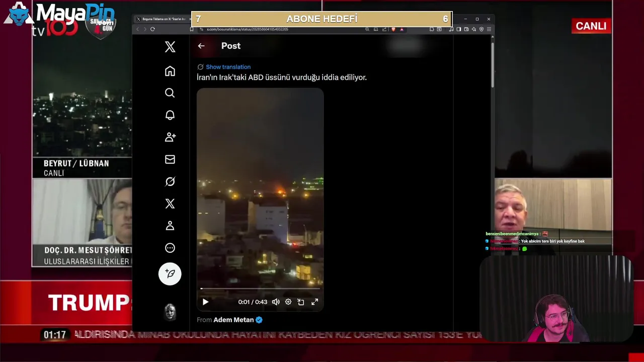This screenshot has height=362, width=644.
Task: Open the Brave VPN shield icon
Action: 481,29
